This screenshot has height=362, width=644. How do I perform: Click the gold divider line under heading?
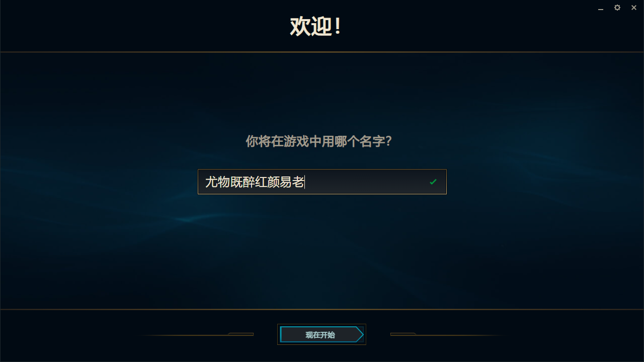click(x=322, y=52)
